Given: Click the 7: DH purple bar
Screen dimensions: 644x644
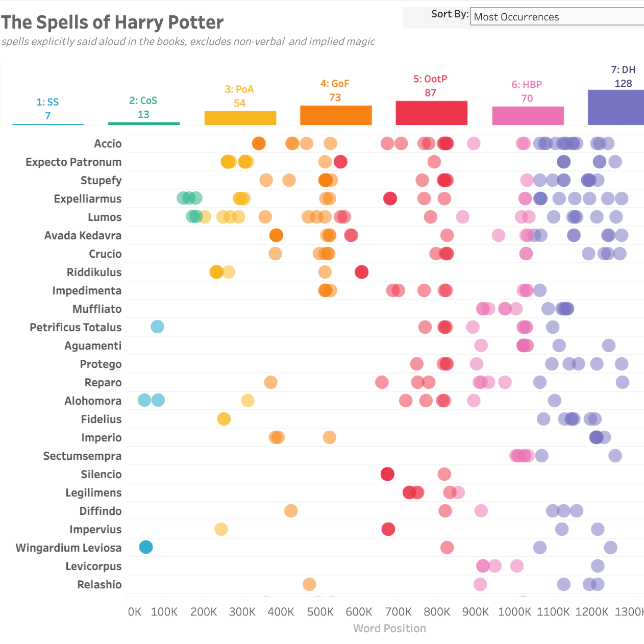Looking at the screenshot, I should tap(616, 107).
